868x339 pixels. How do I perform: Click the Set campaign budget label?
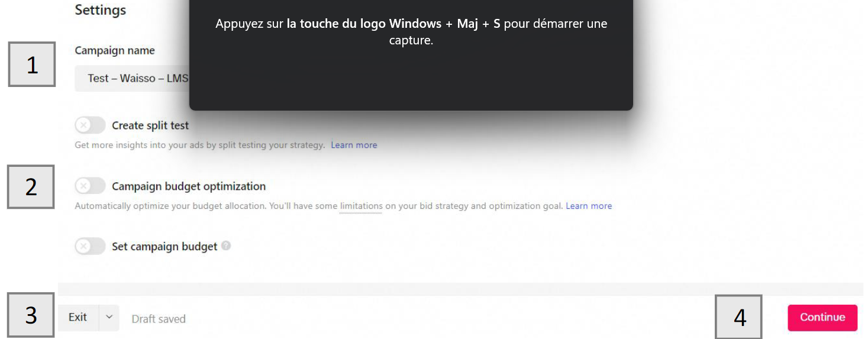click(x=164, y=246)
